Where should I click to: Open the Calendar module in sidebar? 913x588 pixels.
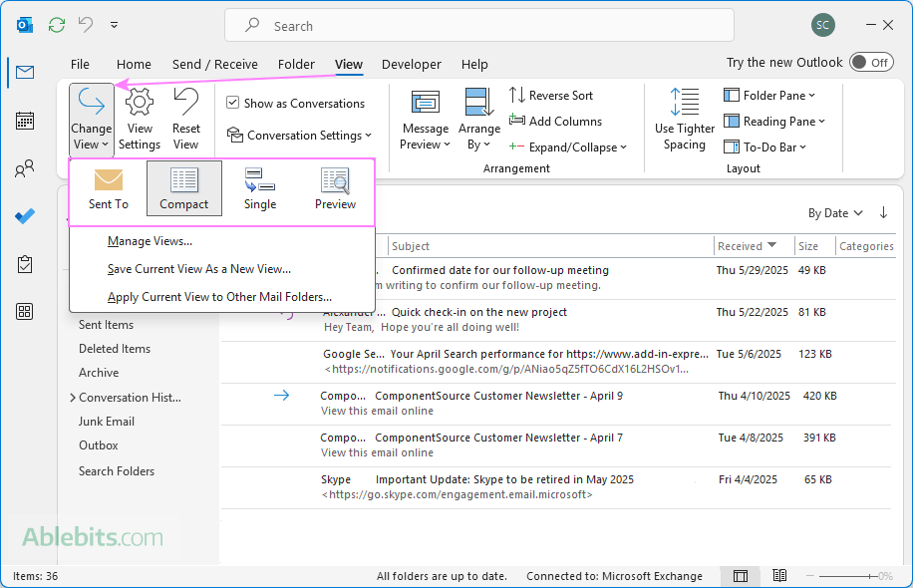click(x=25, y=121)
